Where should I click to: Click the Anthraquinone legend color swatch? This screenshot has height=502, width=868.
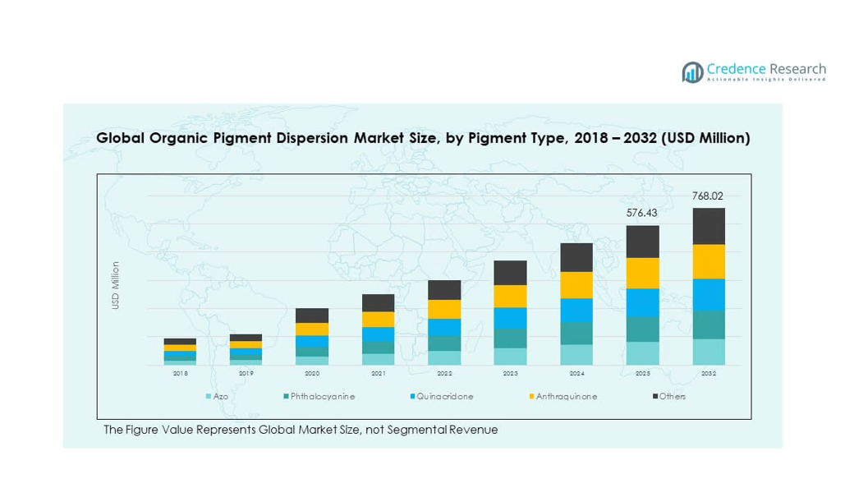(x=530, y=397)
